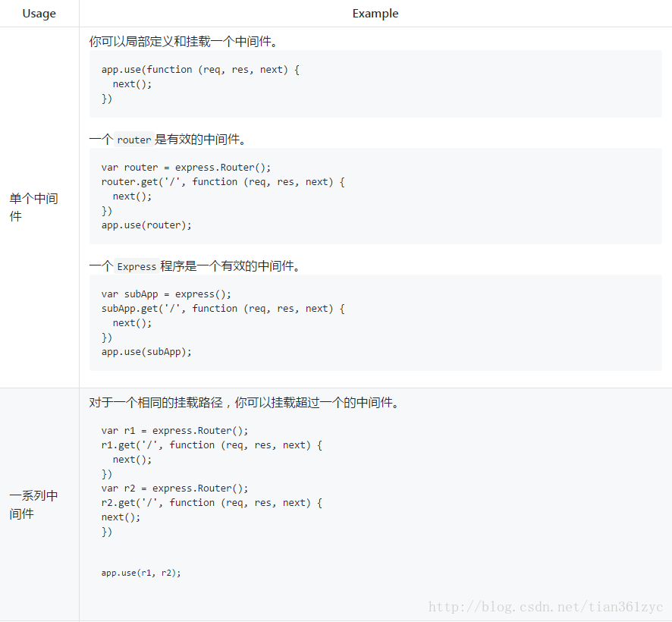Click the "Usage" column header
This screenshot has width=672, height=622.
tap(39, 14)
